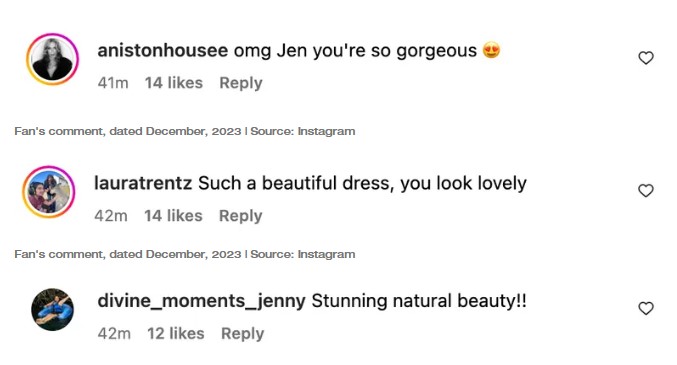Reply to divine_moments_jenny's comment
The width and height of the screenshot is (677, 365).
(x=243, y=334)
